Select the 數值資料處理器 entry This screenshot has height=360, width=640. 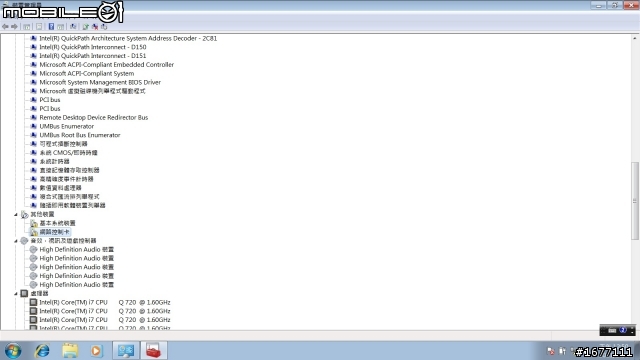click(x=60, y=188)
